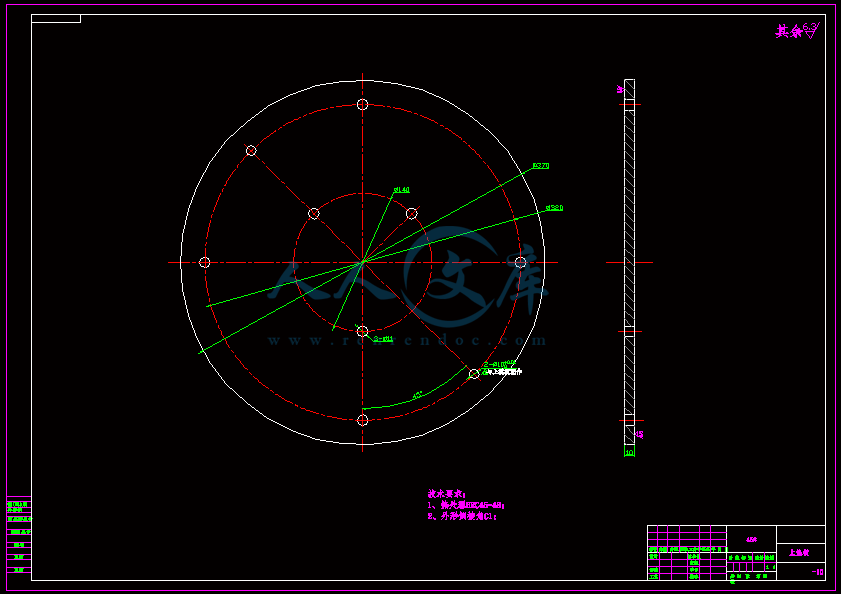Screen dimensions: 841x594
Task: Select the 技术要求 heading text
Action: point(447,494)
